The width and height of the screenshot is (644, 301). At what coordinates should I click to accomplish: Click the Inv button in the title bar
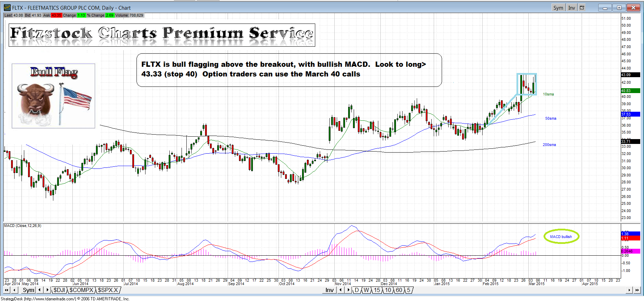click(572, 8)
